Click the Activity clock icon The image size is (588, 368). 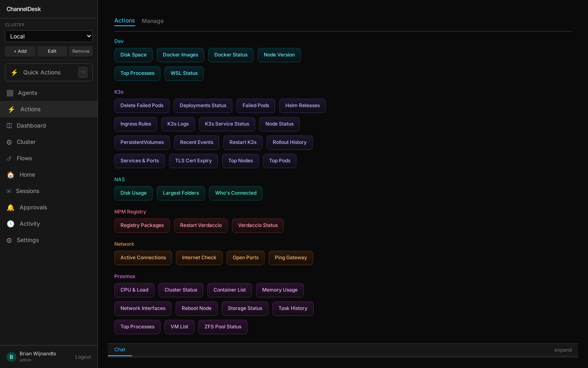10,224
